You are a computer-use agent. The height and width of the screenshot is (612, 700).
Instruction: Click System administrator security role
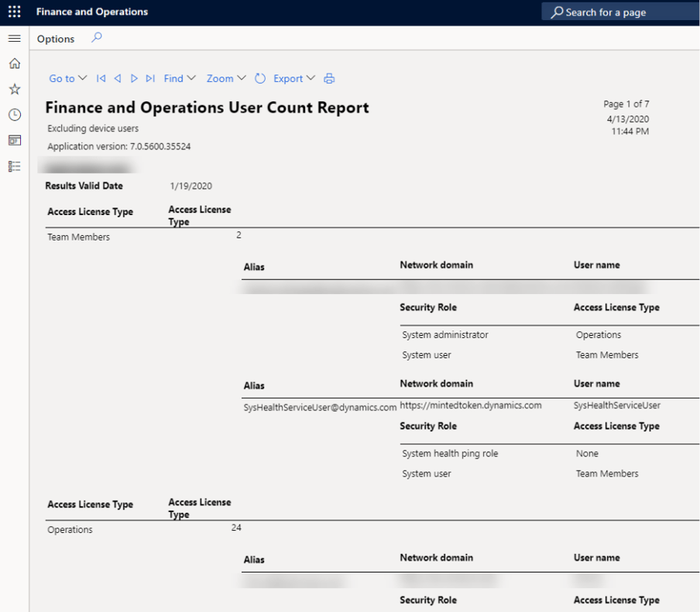(444, 335)
